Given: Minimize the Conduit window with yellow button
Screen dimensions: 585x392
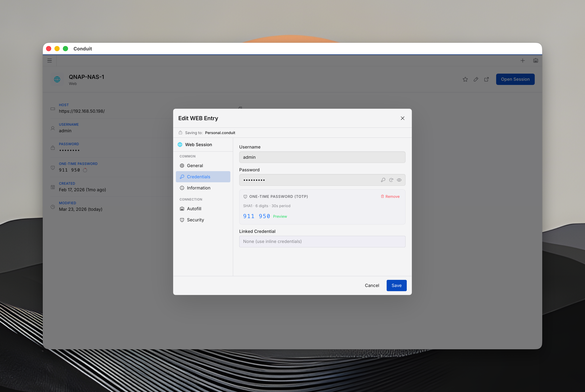Looking at the screenshot, I should [57, 49].
